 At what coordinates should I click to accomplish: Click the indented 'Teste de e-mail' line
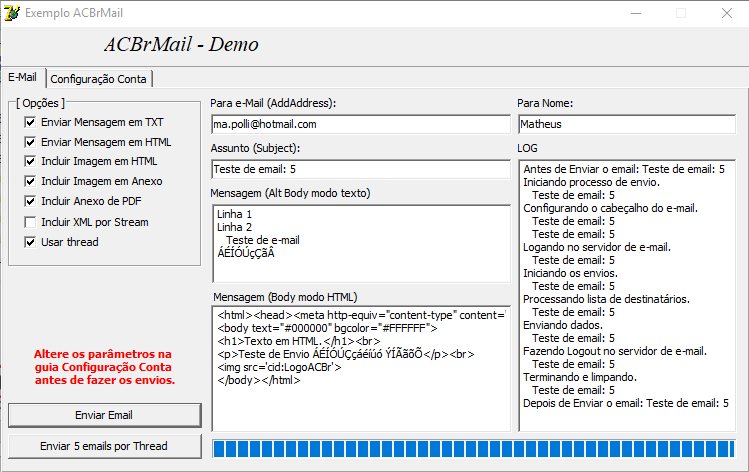coord(263,240)
